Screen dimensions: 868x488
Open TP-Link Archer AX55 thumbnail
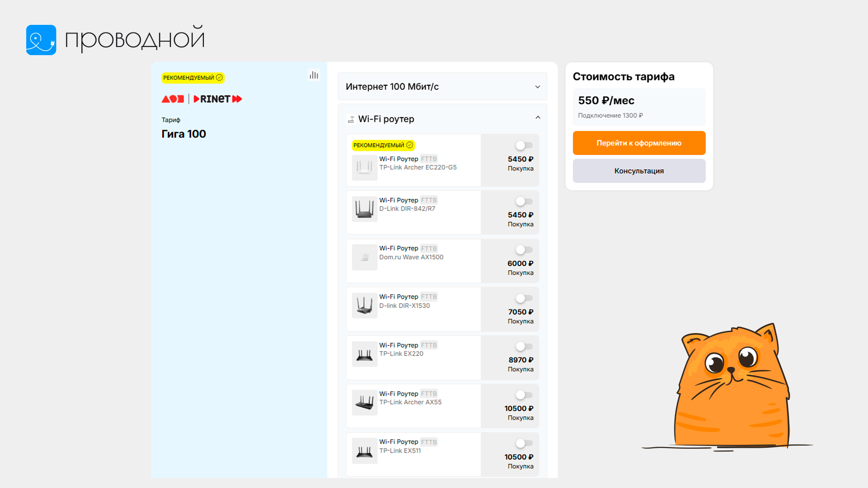[365, 403]
